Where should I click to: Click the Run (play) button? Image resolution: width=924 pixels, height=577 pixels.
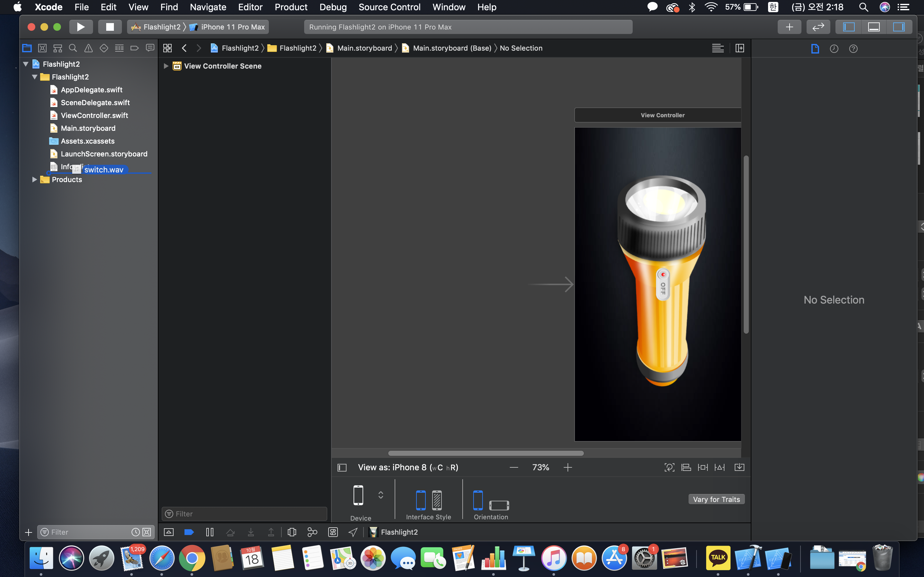[x=81, y=27]
